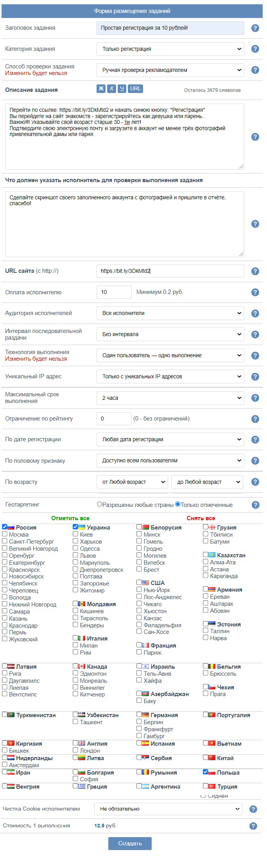Select the Разрешены любые страны radio option
267x868 pixels.
click(x=99, y=504)
